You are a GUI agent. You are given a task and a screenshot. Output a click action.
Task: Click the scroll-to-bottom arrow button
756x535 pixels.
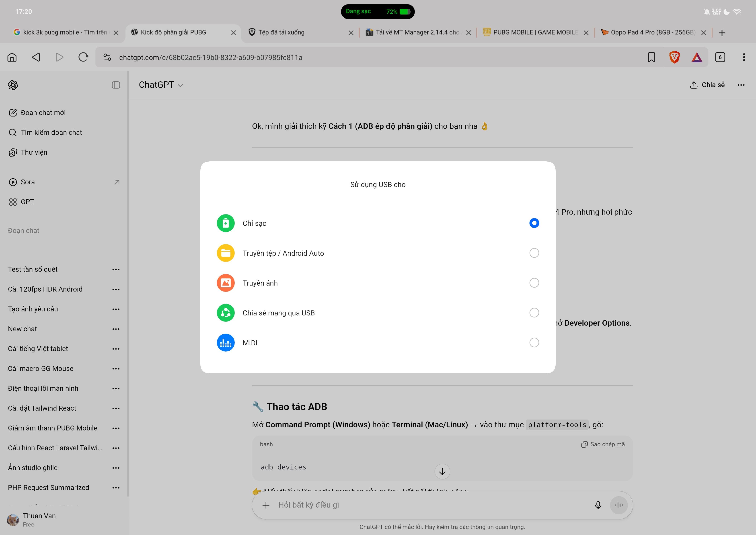tap(442, 472)
